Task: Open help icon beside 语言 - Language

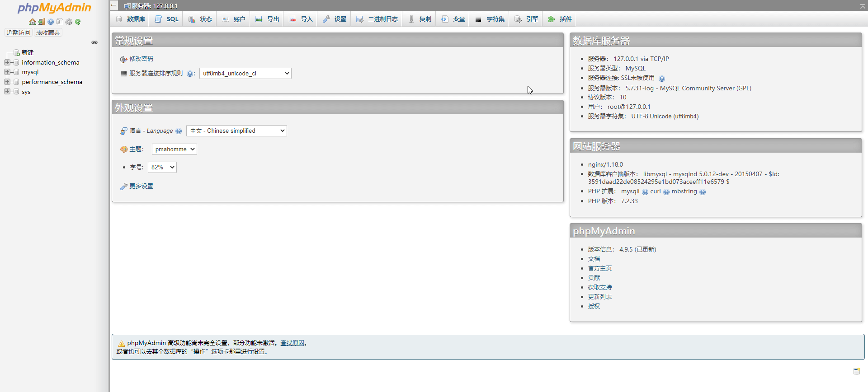Action: pyautogui.click(x=179, y=131)
